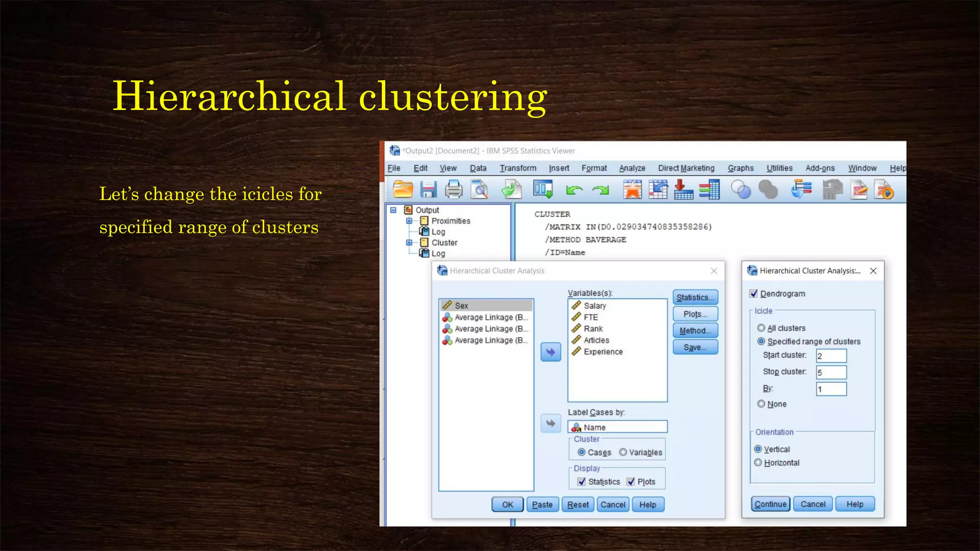Screen dimensions: 980x551
Task: Click the orange star Go to Data icon
Action: point(633,190)
